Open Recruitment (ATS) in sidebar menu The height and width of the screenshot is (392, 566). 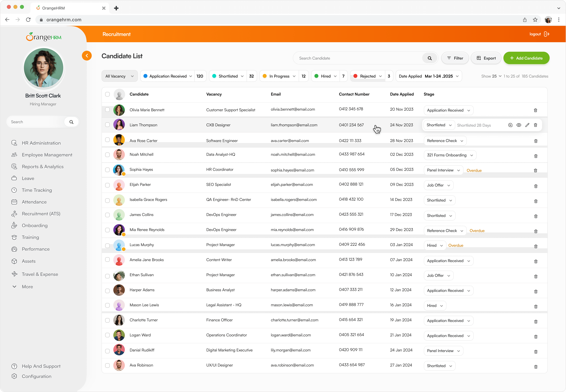(x=41, y=214)
